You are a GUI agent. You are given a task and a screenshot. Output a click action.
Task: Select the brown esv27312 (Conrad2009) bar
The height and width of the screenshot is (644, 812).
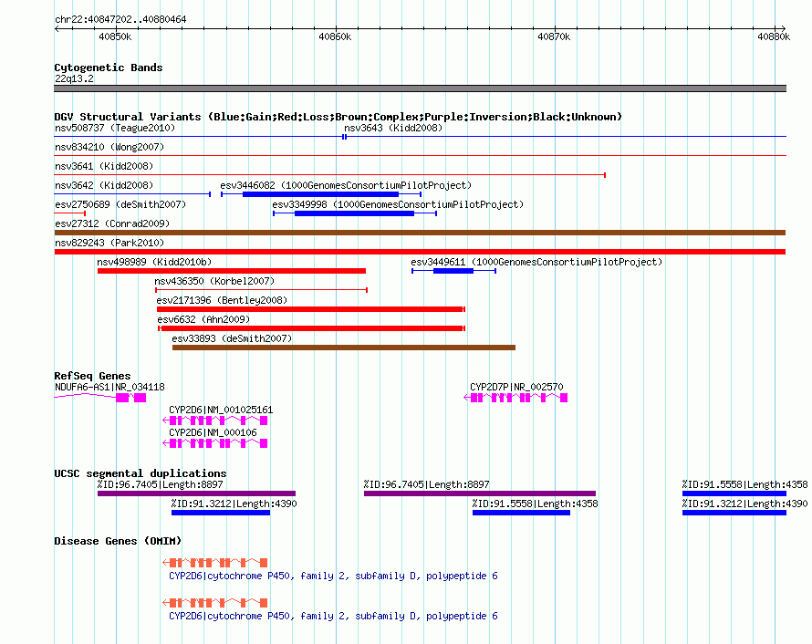pos(420,233)
